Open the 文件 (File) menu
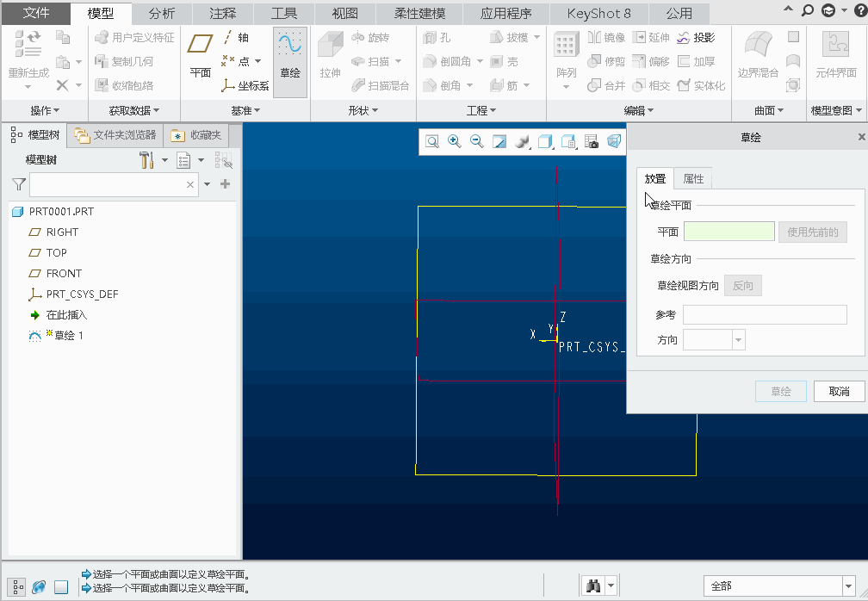This screenshot has width=868, height=601. click(35, 13)
